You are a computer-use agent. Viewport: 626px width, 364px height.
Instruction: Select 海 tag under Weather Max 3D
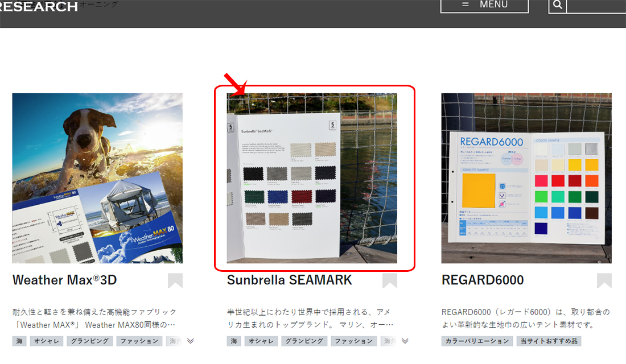tap(19, 341)
